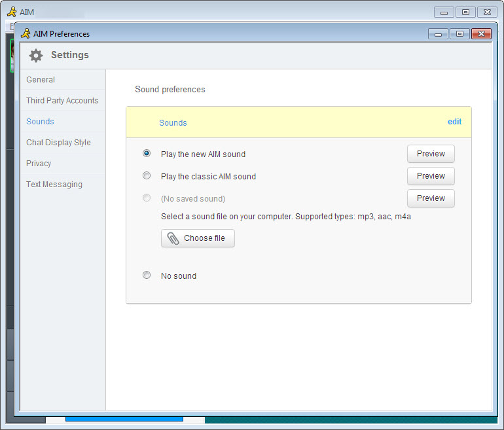Click the paperclip icon on Choose file
Image resolution: width=504 pixels, height=430 pixels.
[173, 238]
